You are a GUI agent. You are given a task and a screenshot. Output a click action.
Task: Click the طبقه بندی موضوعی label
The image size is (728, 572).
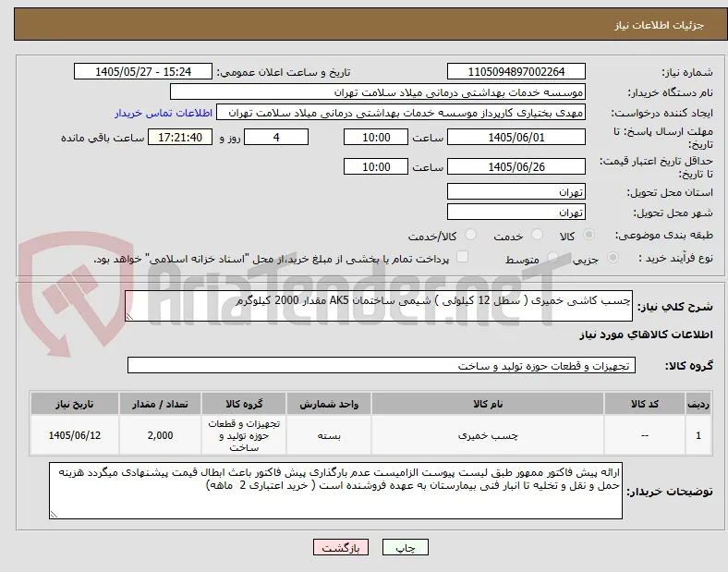[x=664, y=235]
